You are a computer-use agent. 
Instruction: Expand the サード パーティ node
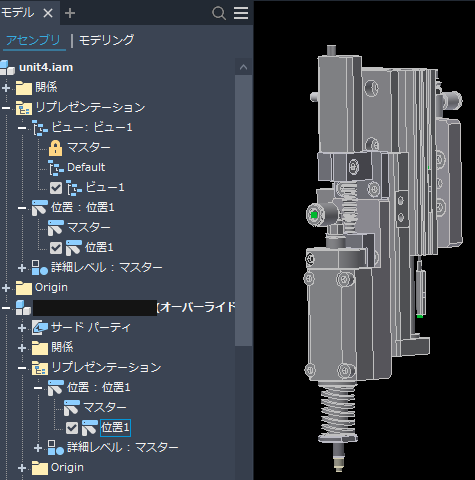tap(22, 328)
